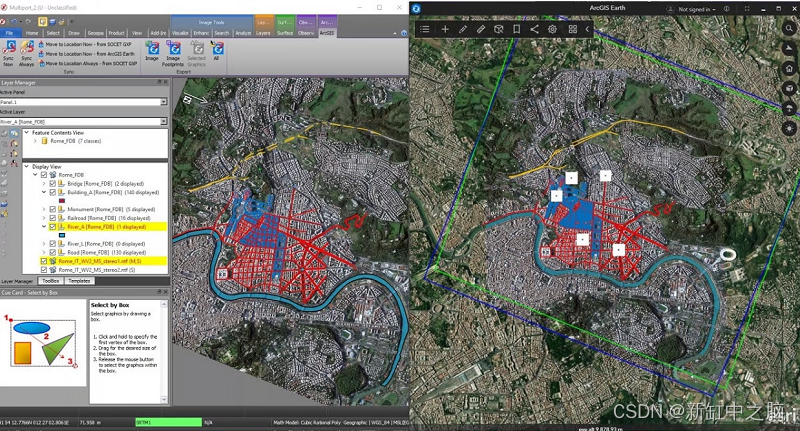Open the apps grid icon in ArcGIS Earth
The width and height of the screenshot is (800, 431).
[572, 29]
